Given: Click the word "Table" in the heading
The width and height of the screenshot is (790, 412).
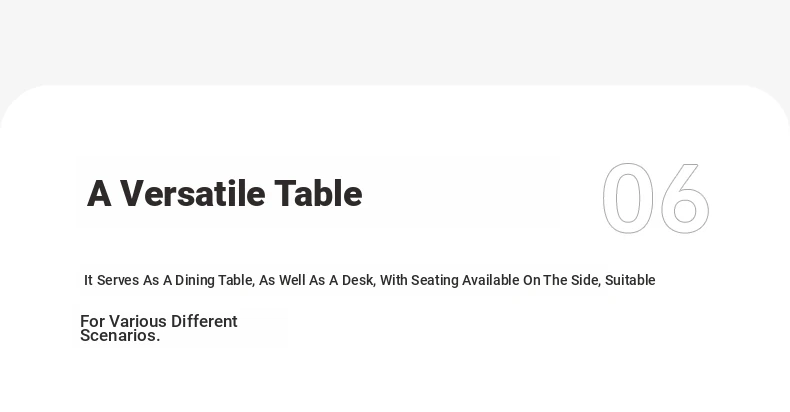Looking at the screenshot, I should point(318,193).
